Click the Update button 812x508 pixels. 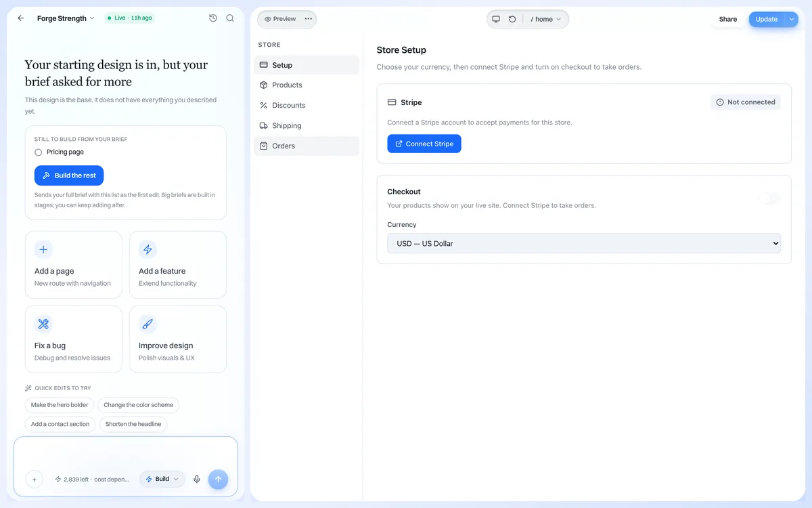click(x=767, y=19)
